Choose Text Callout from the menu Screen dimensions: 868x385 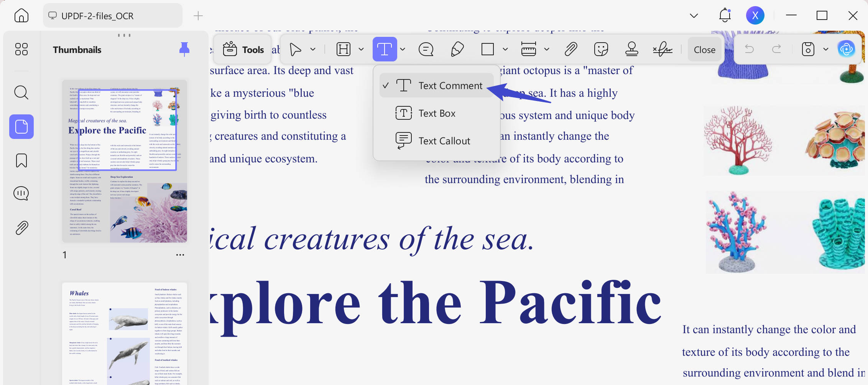point(436,141)
